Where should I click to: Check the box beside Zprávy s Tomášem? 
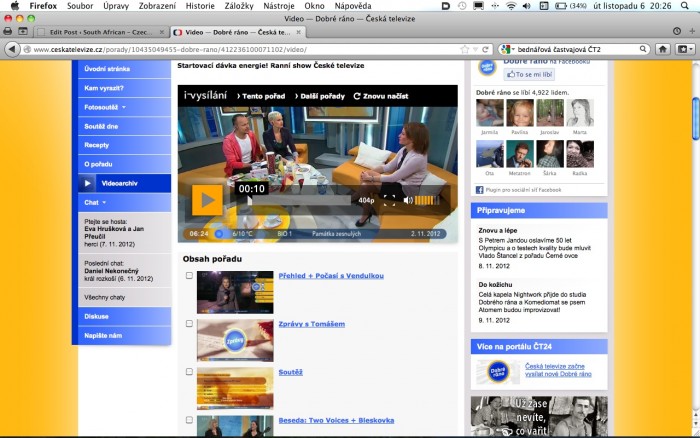coord(189,323)
